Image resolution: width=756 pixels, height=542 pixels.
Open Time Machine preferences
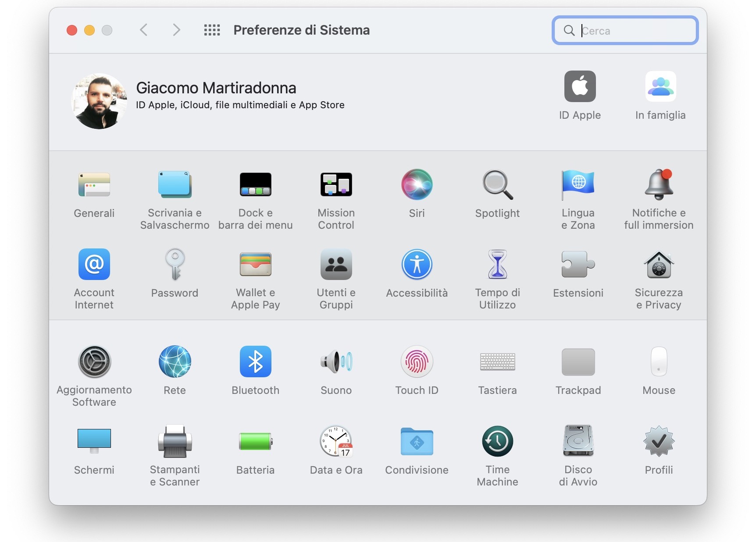[x=497, y=442]
